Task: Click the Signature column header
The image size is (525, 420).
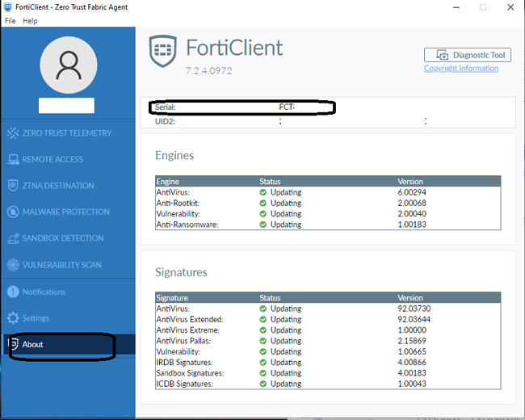Action: (172, 298)
